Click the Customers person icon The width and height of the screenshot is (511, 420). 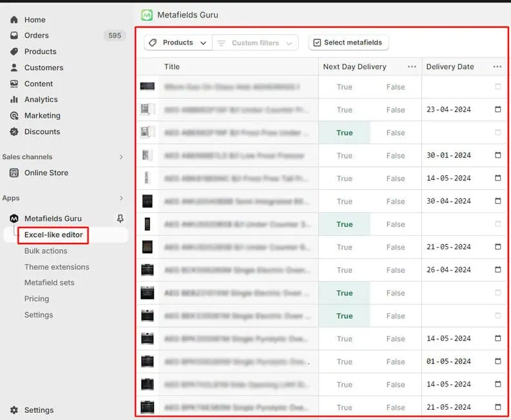click(x=14, y=68)
